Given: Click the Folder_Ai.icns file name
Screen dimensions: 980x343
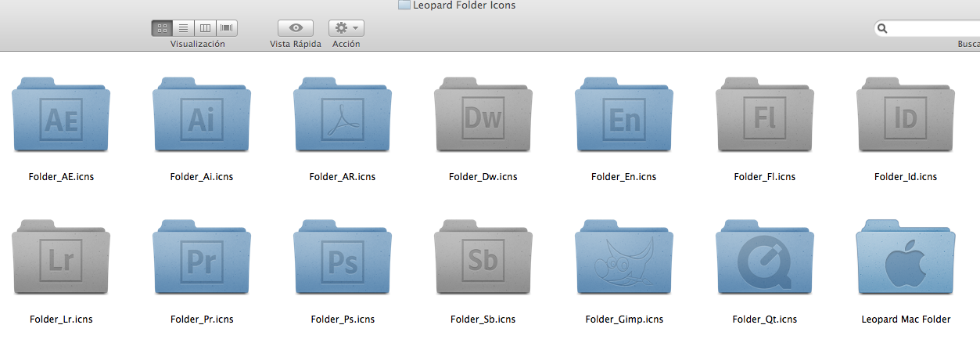Looking at the screenshot, I should coord(202,177).
